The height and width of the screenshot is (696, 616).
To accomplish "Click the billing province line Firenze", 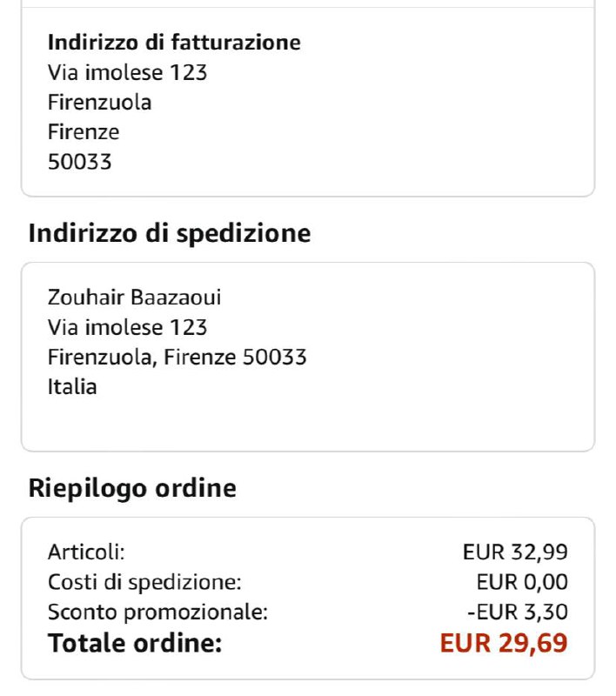I will pos(84,131).
